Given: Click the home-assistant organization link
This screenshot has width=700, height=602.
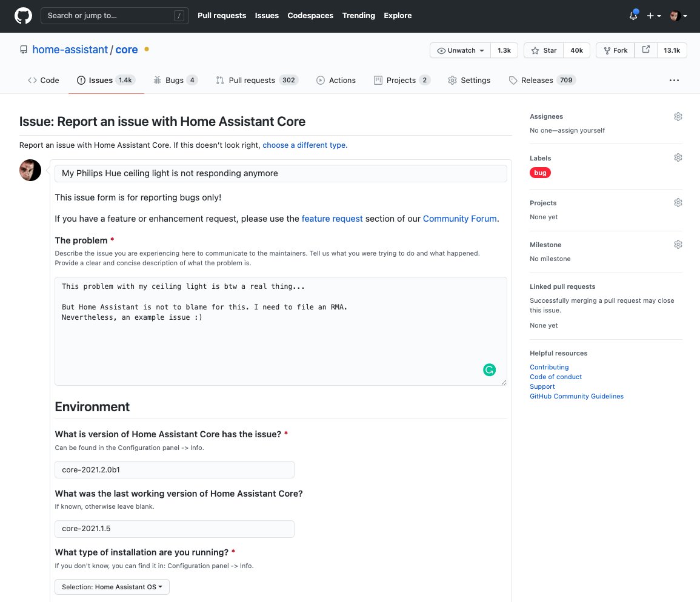Looking at the screenshot, I should (x=70, y=50).
